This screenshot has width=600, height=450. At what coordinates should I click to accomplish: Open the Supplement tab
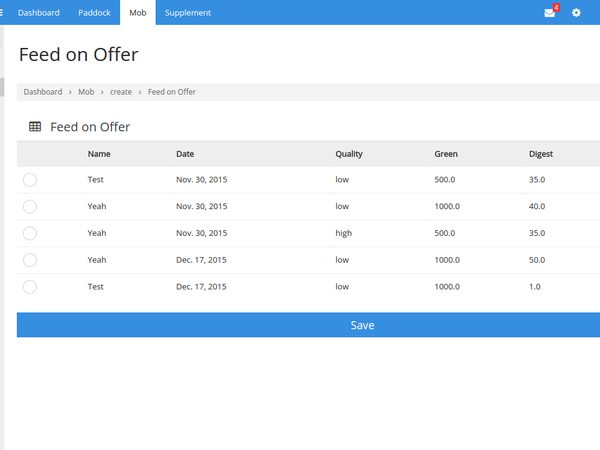point(188,13)
